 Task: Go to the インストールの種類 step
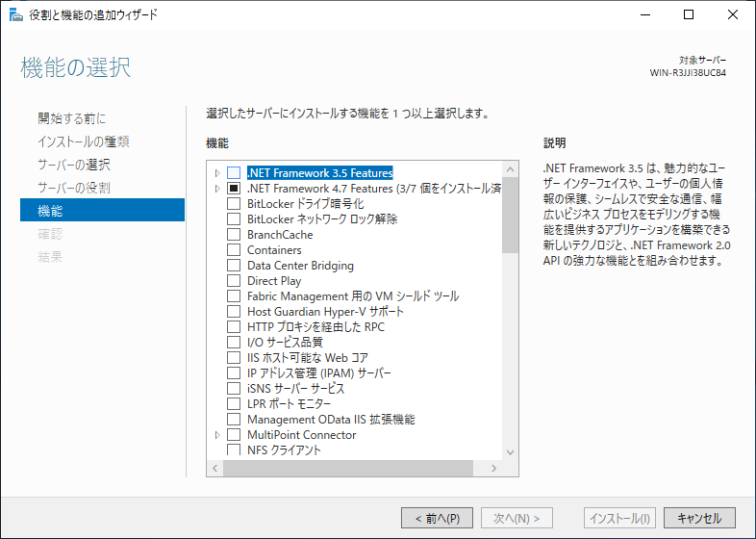[84, 141]
